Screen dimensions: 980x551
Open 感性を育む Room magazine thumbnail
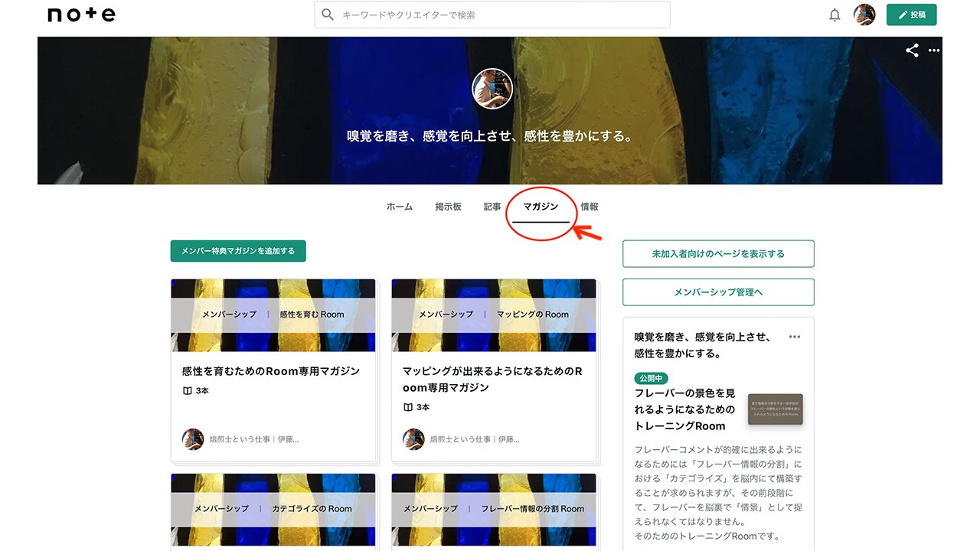pyautogui.click(x=273, y=315)
